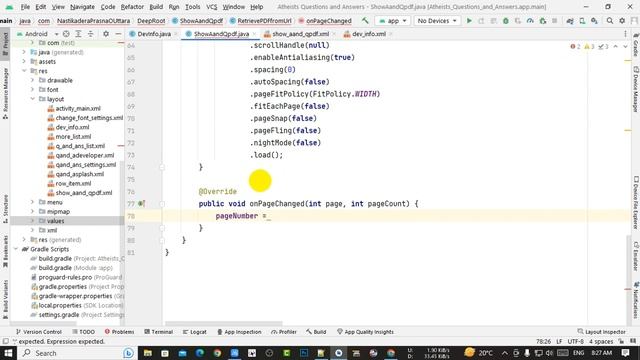Open the Logcat tool window

point(195,332)
